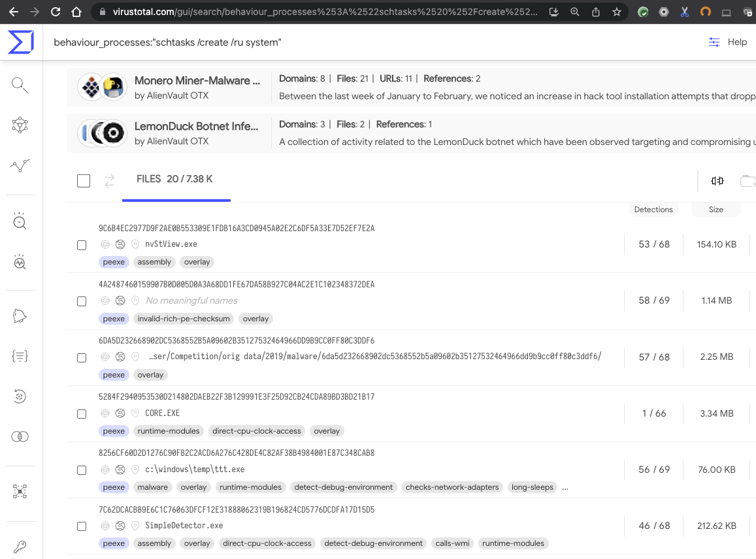Check the nvStView.exe file checkbox

pos(82,245)
